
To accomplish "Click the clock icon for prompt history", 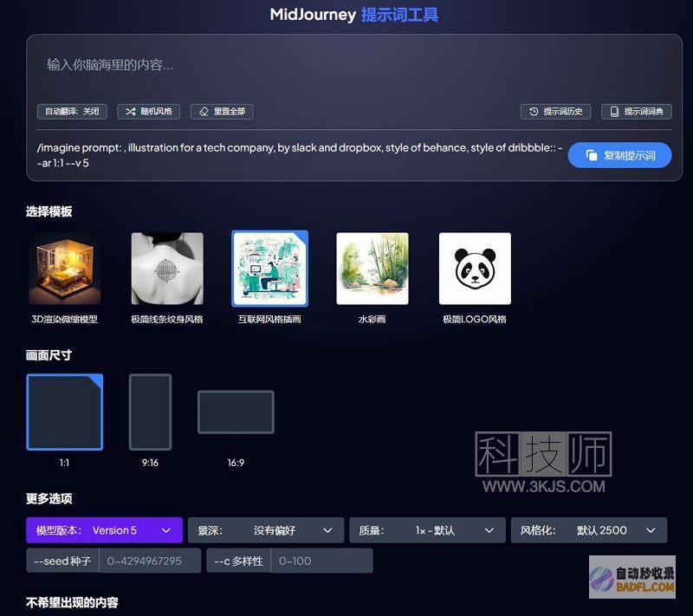I will 534,112.
